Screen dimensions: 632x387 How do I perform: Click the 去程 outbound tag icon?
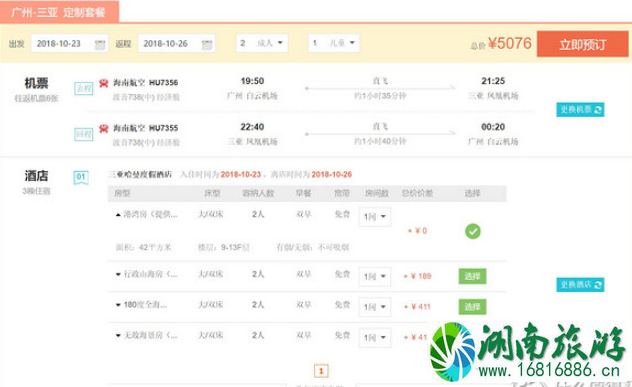point(84,88)
